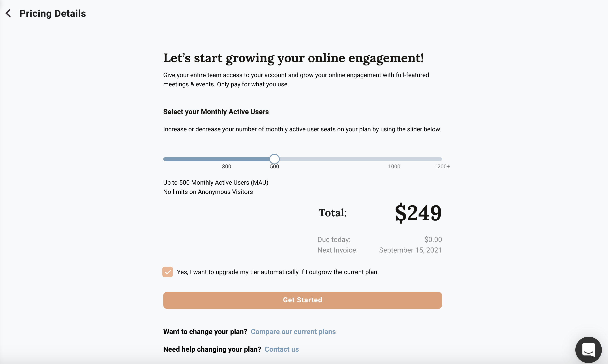The width and height of the screenshot is (608, 364).
Task: Open the chat support widget
Action: (x=588, y=349)
